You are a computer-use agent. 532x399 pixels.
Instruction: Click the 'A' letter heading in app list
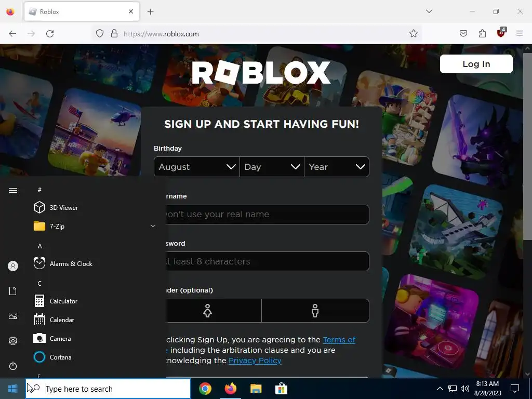[39, 246]
